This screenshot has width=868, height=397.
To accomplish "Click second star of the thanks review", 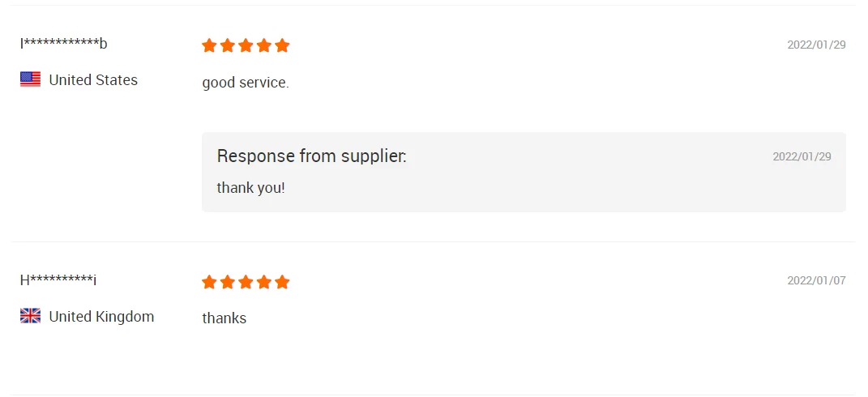I will click(x=228, y=283).
